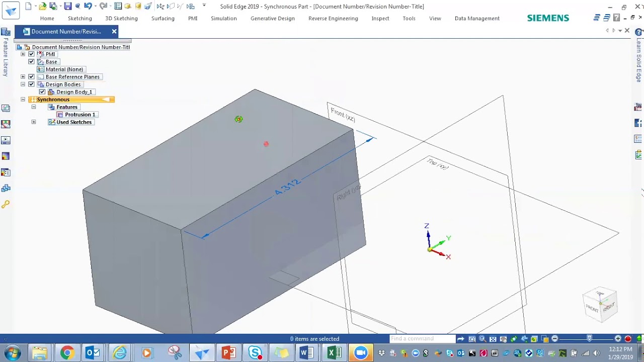The image size is (644, 362).
Task: Select the 4.312 dimension on the block
Action: pos(288,187)
